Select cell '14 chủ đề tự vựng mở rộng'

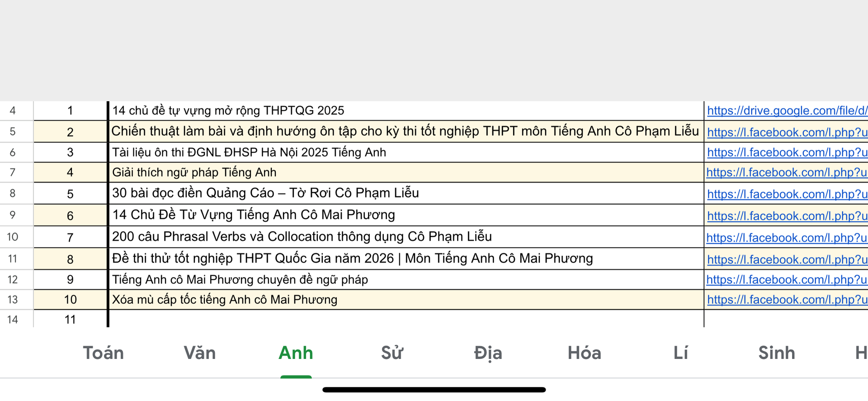click(x=228, y=111)
